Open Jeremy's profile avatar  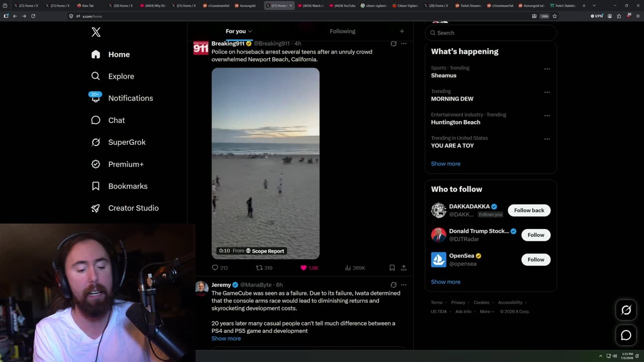point(201,288)
